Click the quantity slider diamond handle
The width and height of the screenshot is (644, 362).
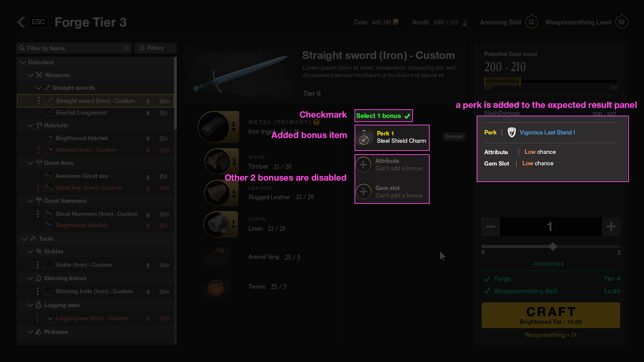pos(553,247)
